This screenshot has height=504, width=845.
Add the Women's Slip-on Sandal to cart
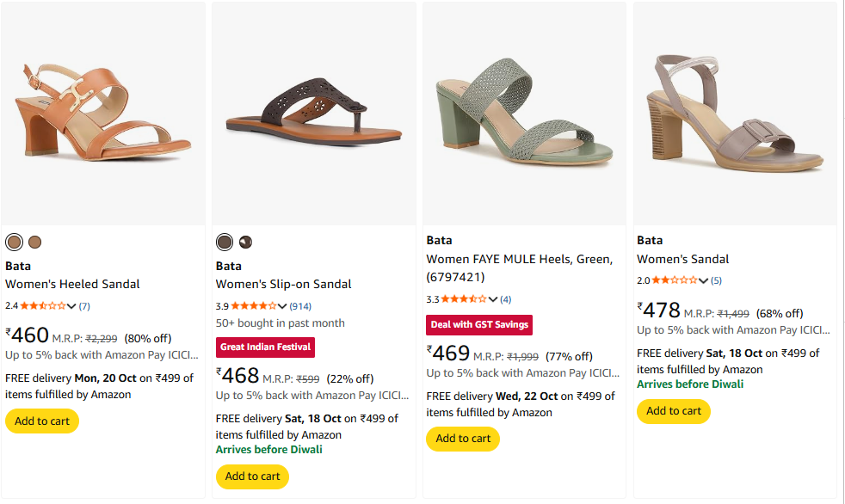(x=252, y=476)
